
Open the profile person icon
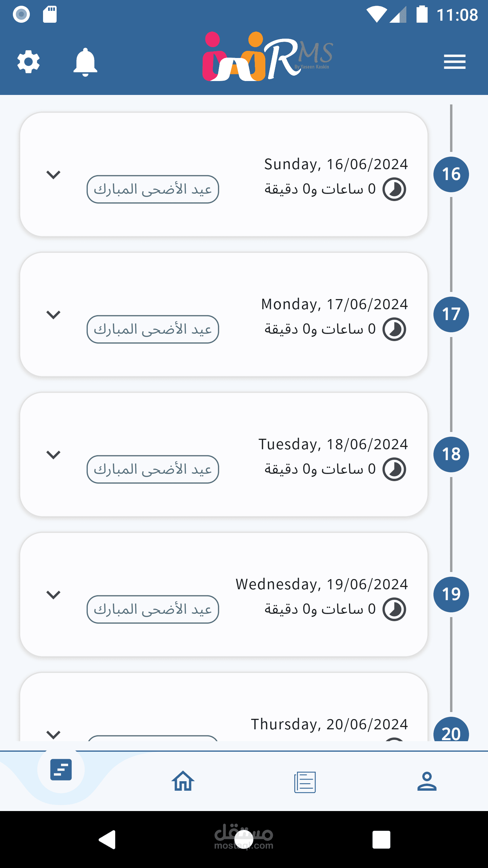coord(427,781)
